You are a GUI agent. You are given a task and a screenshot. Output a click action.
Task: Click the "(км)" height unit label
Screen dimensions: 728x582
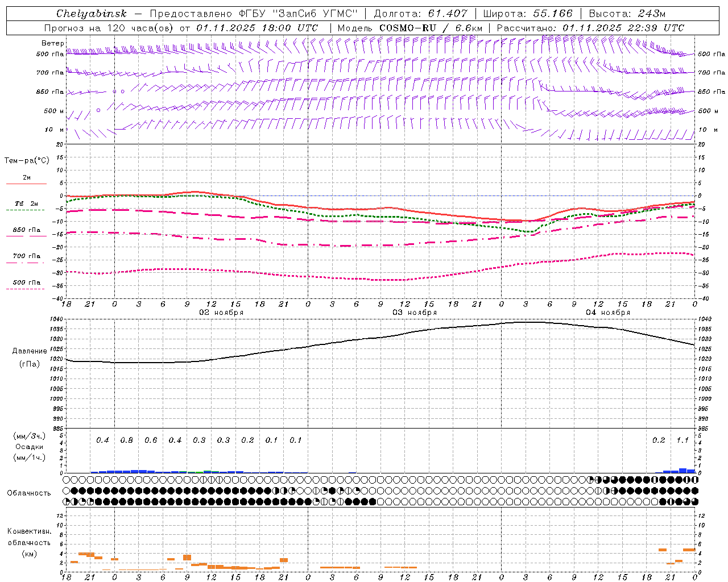click(29, 554)
